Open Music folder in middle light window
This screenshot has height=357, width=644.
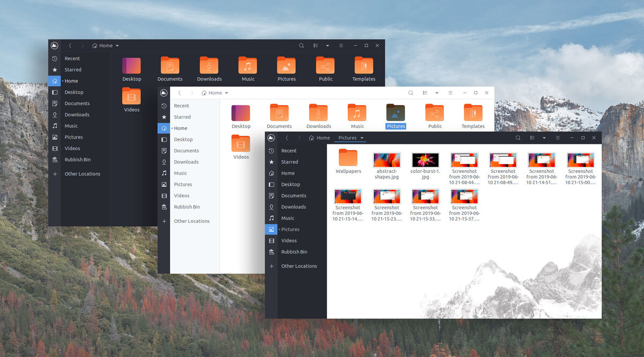(357, 113)
